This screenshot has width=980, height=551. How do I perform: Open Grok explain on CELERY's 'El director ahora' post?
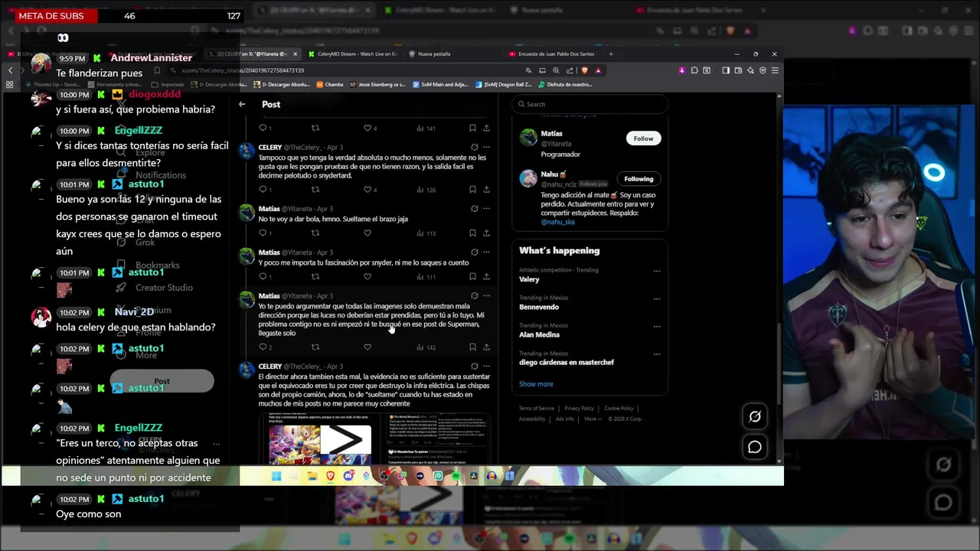(x=475, y=366)
